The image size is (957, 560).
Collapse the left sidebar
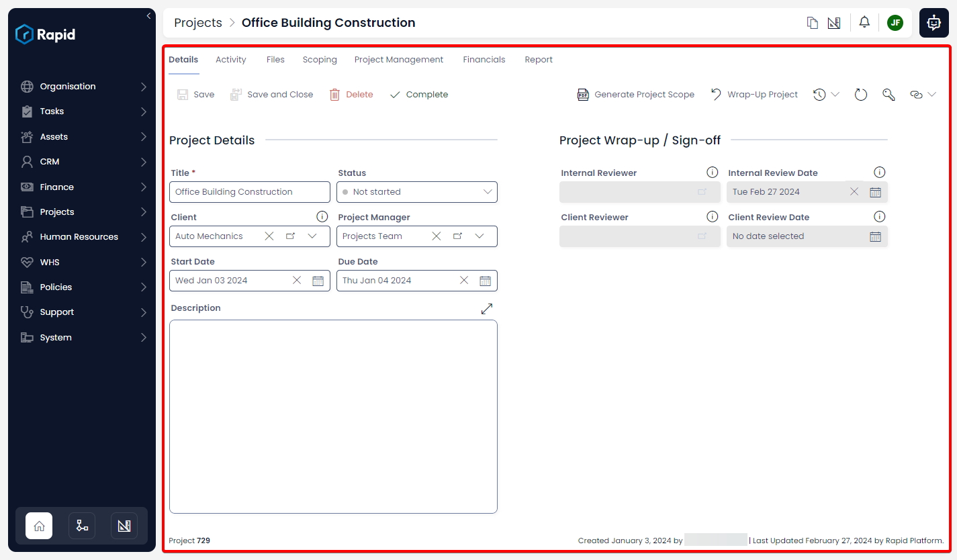coord(148,15)
